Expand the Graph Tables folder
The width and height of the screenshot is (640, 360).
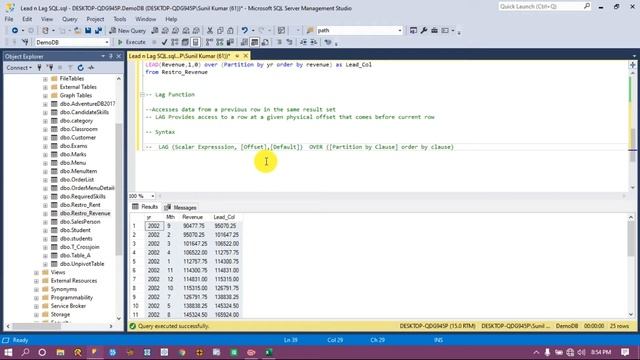45,96
